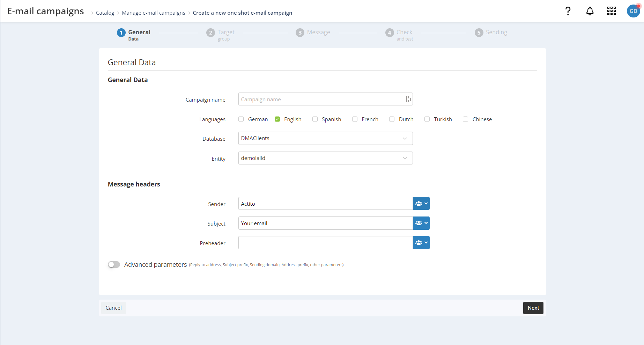Screen dimensions: 644x345
Task: Click the Create a new one shot e-mail campaign breadcrumb
Action: [243, 13]
